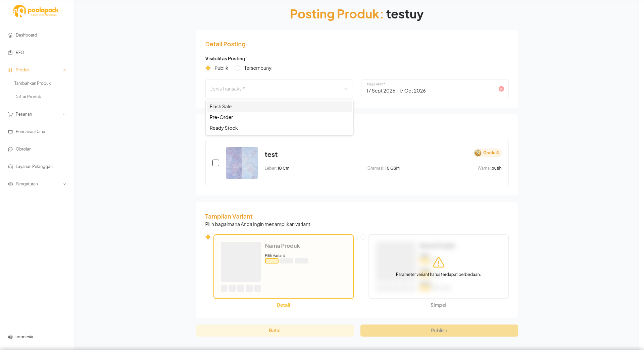Choose the Detail variant display radio

click(x=208, y=237)
